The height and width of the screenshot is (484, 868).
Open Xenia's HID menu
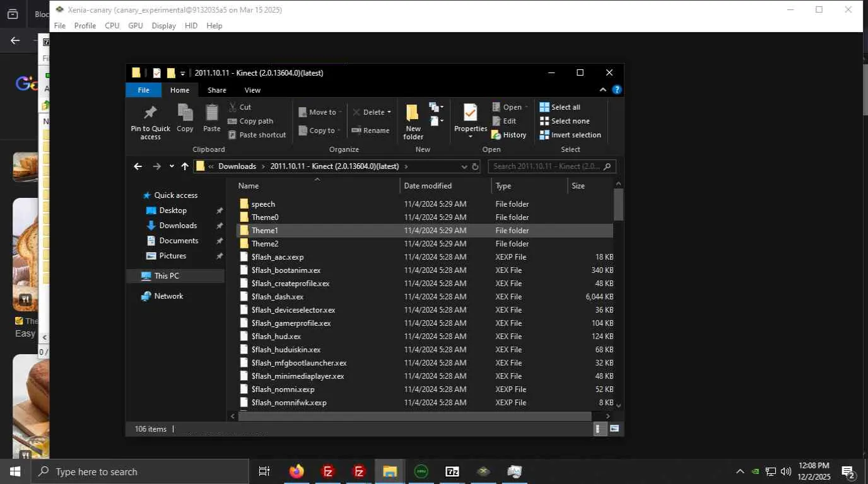(191, 26)
